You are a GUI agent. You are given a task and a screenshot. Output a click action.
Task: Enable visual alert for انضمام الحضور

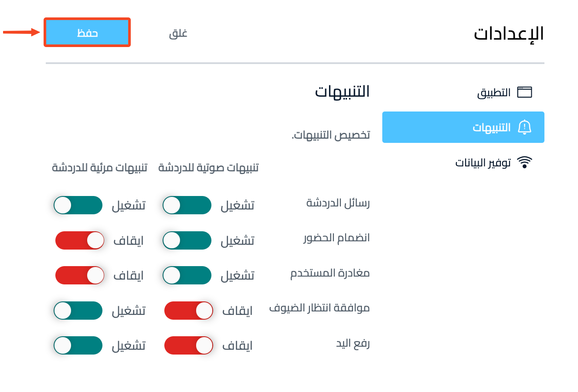point(80,240)
